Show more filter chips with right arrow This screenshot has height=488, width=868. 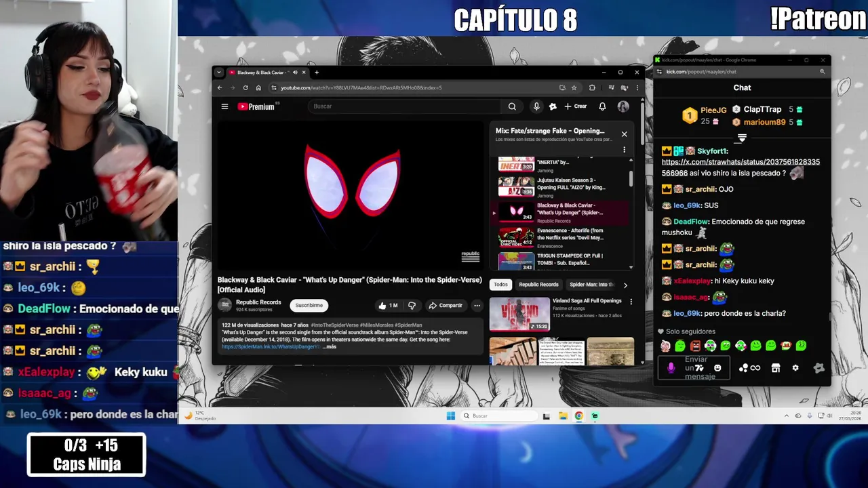[625, 285]
